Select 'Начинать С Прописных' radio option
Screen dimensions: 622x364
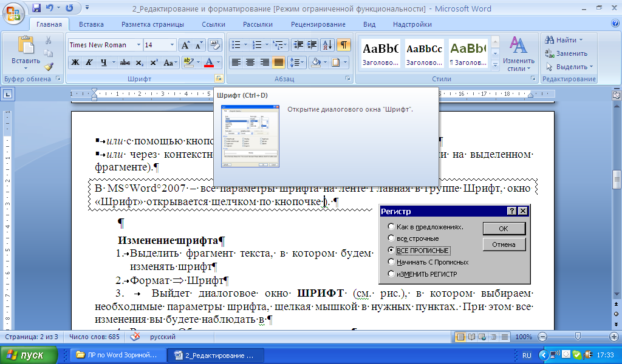click(391, 262)
